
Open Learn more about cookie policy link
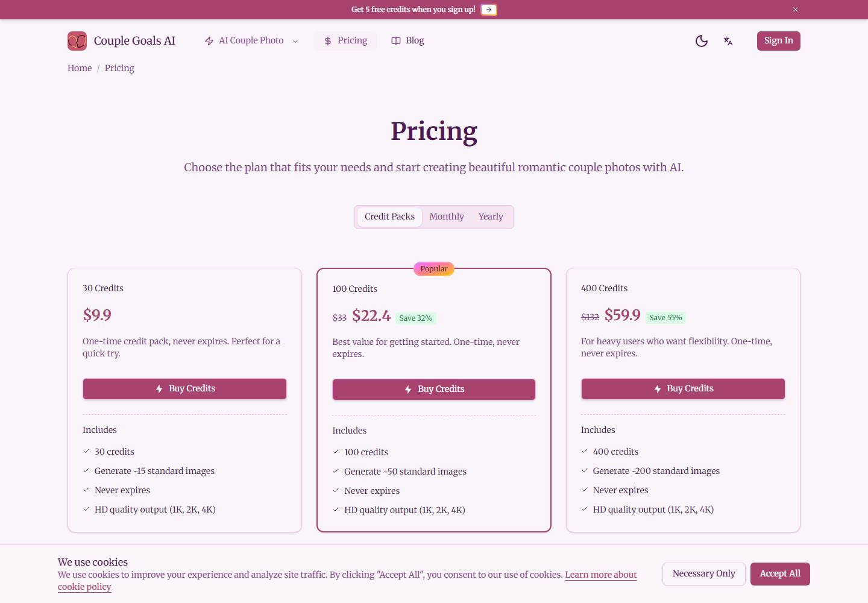(600, 575)
